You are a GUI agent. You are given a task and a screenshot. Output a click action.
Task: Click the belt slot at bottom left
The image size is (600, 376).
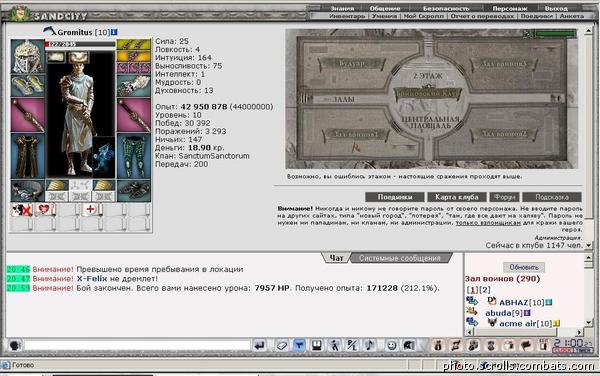coord(28,190)
